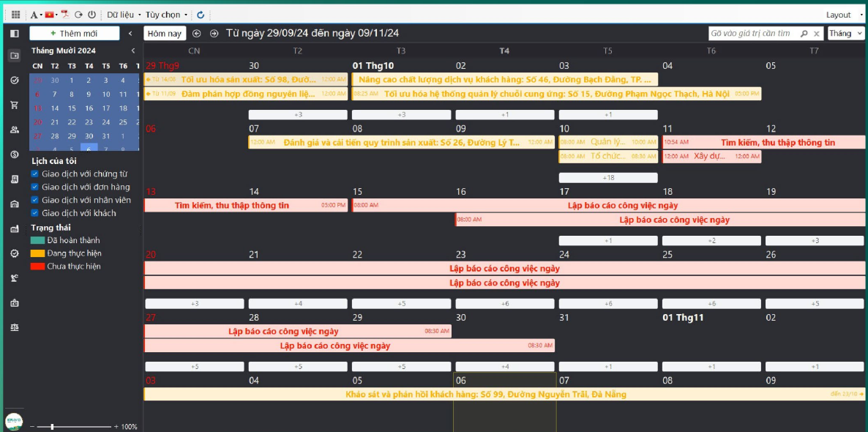
Task: Expand the language flag dropdown
Action: pyautogui.click(x=51, y=15)
